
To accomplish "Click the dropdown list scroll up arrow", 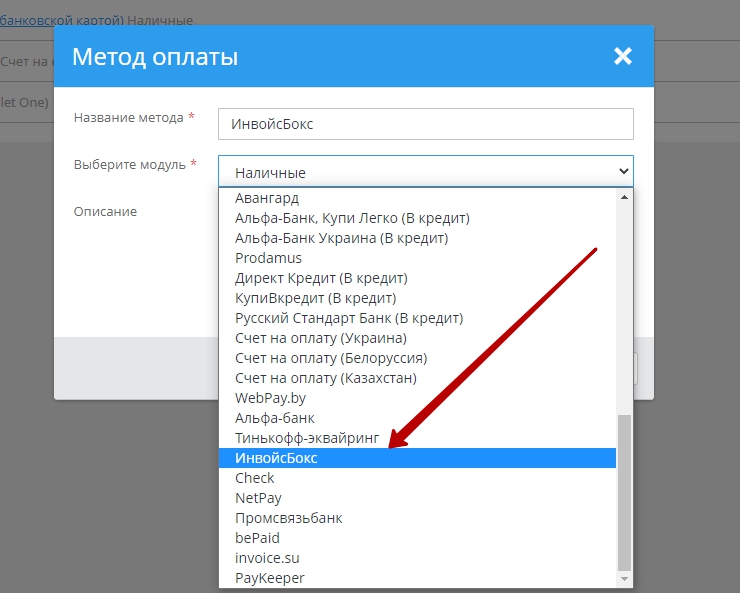I will 626,196.
